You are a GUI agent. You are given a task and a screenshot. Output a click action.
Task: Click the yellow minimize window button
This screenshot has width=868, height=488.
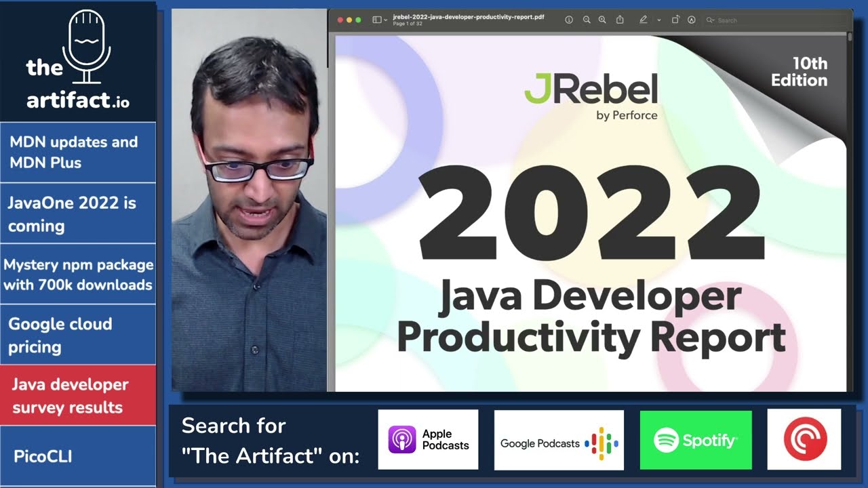(349, 20)
